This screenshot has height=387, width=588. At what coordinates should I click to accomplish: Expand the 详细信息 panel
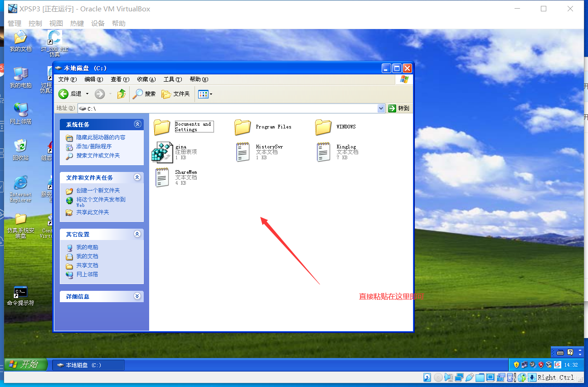click(137, 296)
